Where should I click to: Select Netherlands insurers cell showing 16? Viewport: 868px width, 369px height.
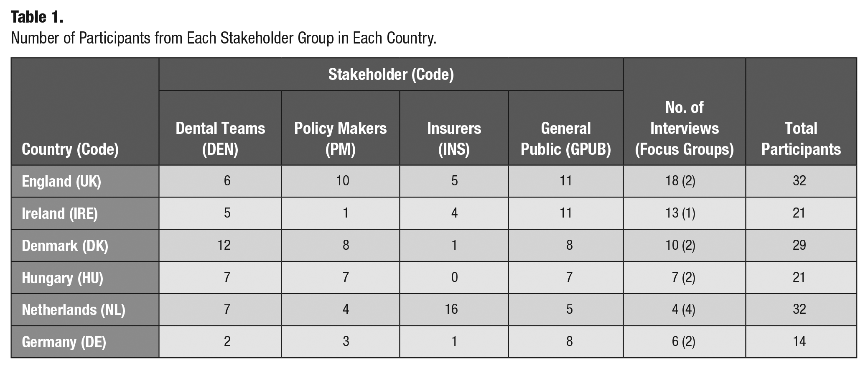[x=454, y=310]
